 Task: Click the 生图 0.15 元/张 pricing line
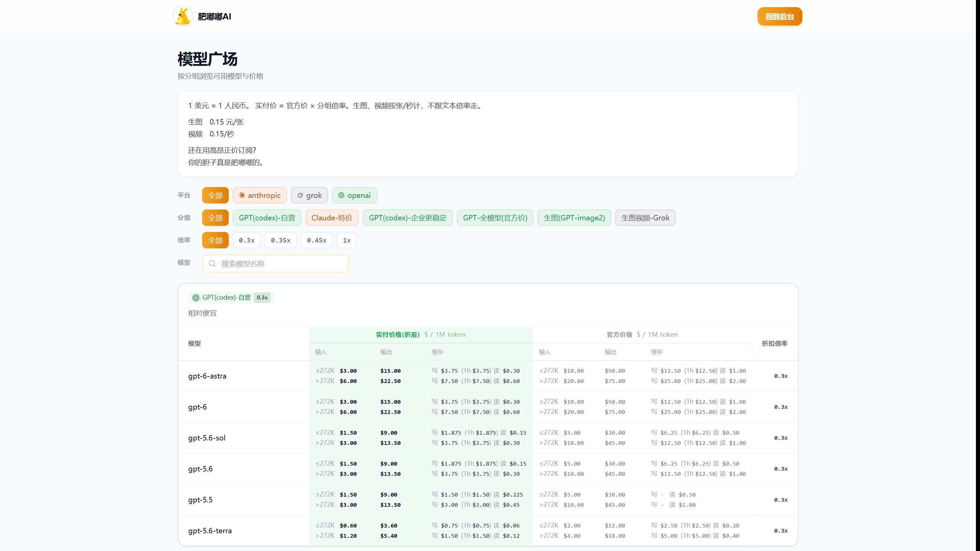pos(216,122)
